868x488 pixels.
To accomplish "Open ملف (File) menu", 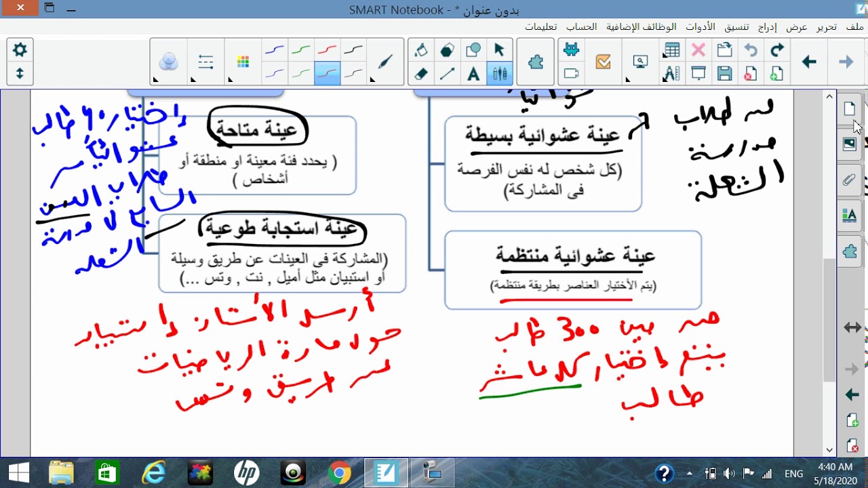I will [855, 27].
